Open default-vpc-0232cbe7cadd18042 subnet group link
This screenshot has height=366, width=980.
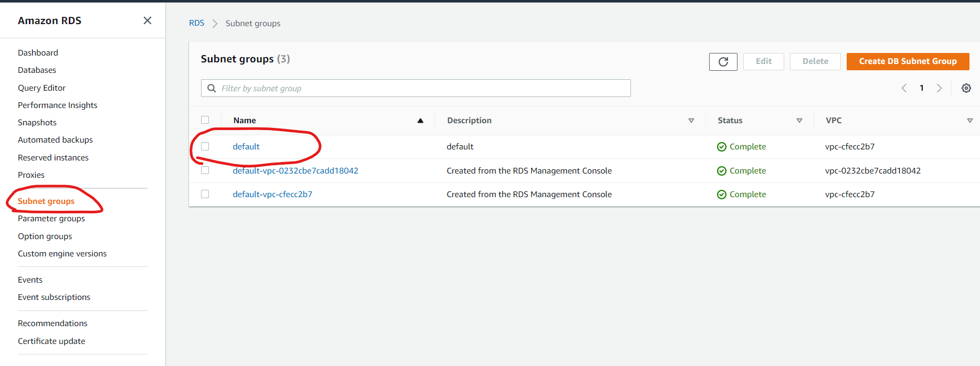coord(296,170)
